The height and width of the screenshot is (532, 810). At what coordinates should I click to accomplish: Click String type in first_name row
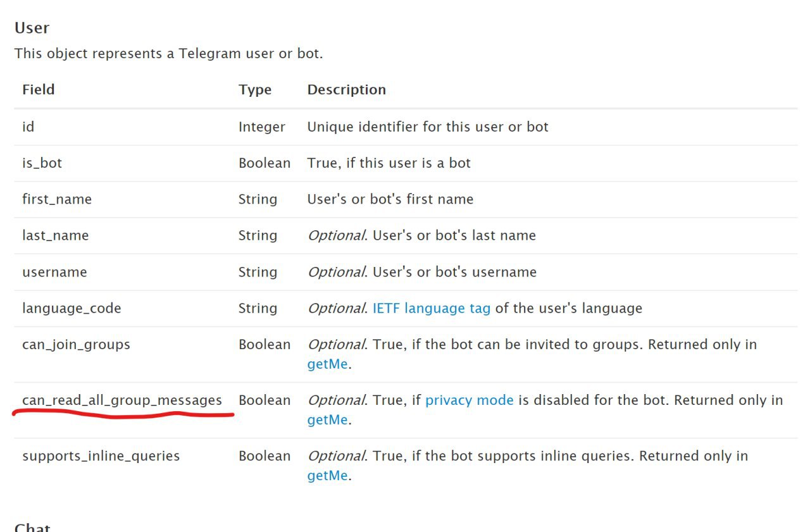[258, 199]
